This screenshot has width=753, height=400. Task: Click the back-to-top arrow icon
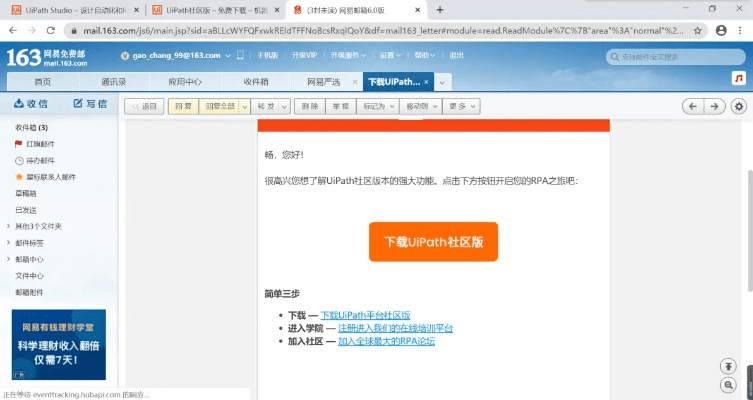(729, 366)
